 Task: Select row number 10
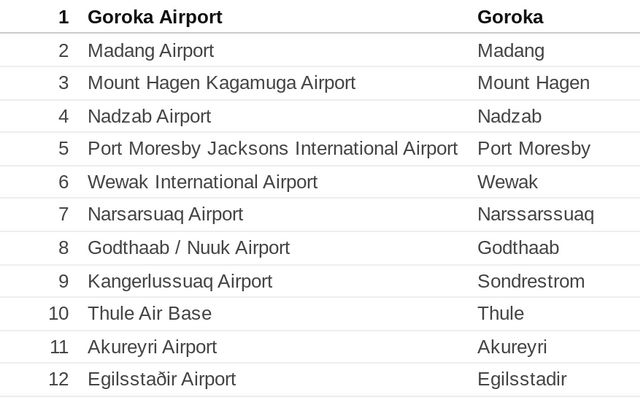tap(58, 313)
